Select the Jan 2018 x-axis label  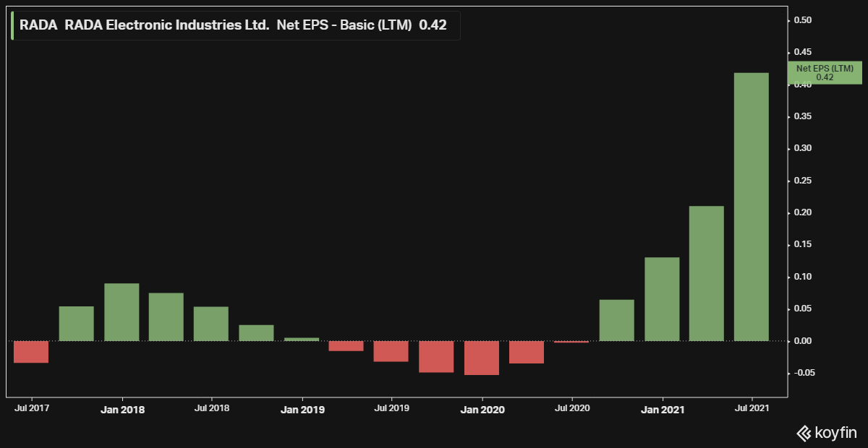(x=122, y=410)
